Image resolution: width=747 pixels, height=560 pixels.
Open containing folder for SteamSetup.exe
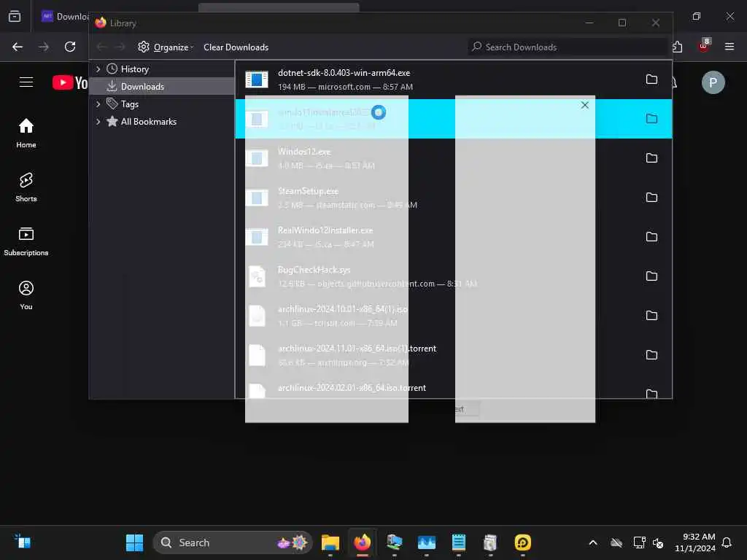coord(651,198)
